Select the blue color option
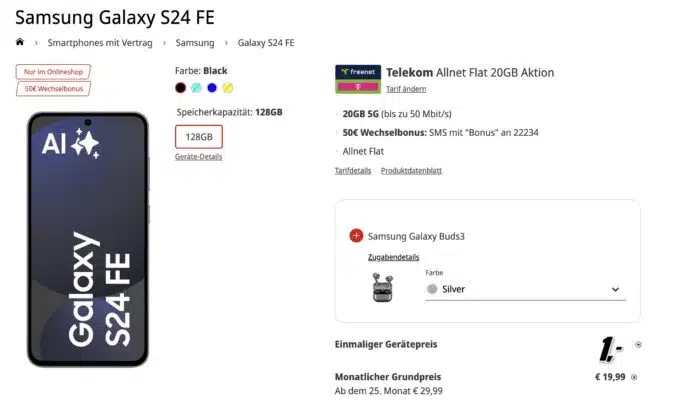The width and height of the screenshot is (682, 400). tap(212, 87)
